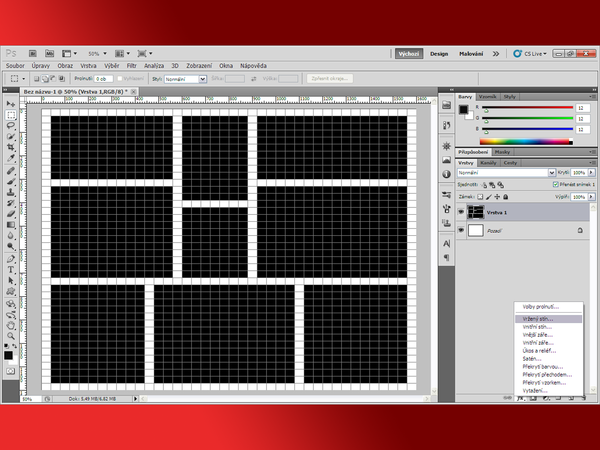This screenshot has height=450, width=600.
Task: Expand the CS Live dropdown
Action: coord(535,53)
